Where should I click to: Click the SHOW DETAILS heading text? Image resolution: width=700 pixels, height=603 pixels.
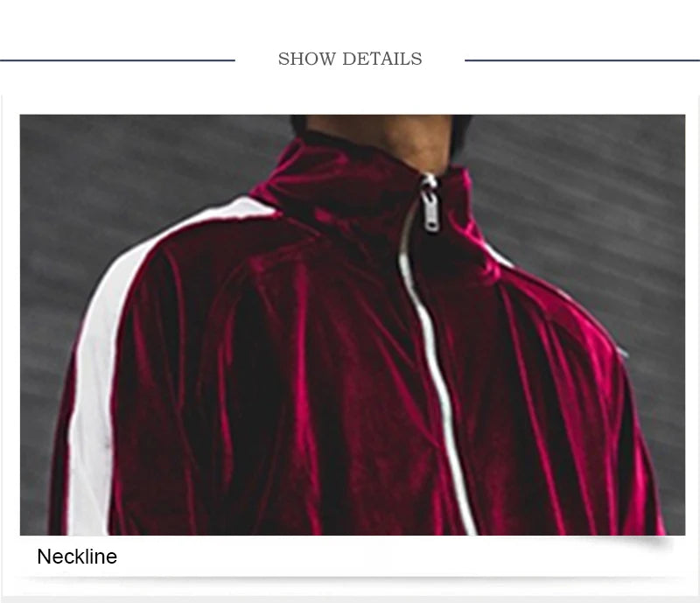point(350,59)
